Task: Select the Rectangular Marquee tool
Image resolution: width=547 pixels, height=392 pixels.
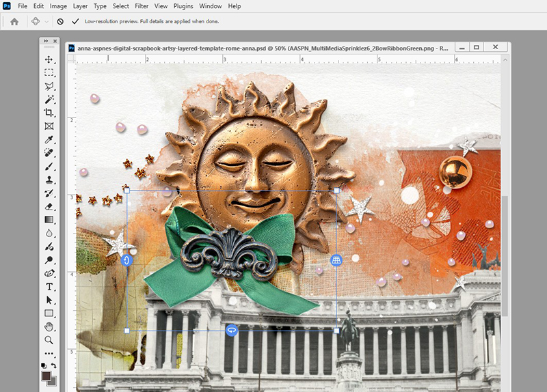Action: click(49, 72)
